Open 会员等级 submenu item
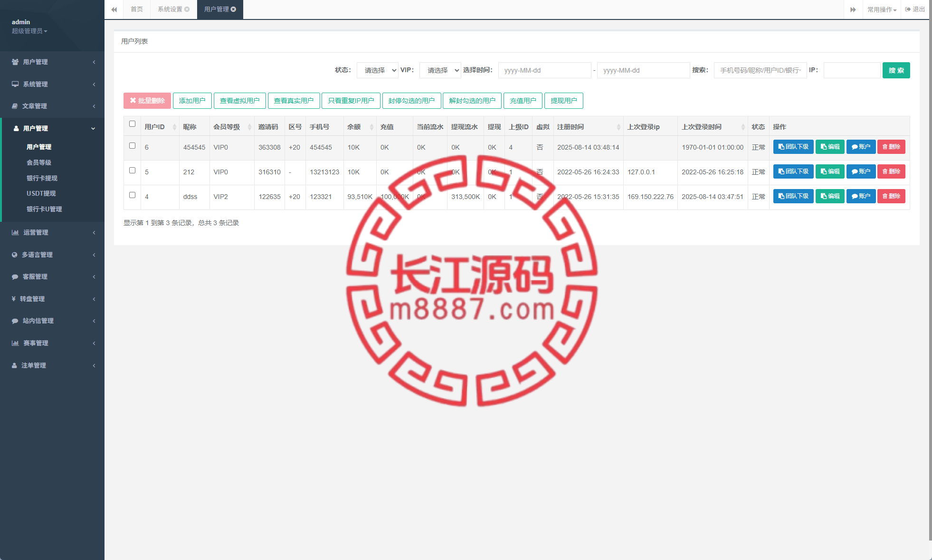This screenshot has height=560, width=932. (39, 162)
